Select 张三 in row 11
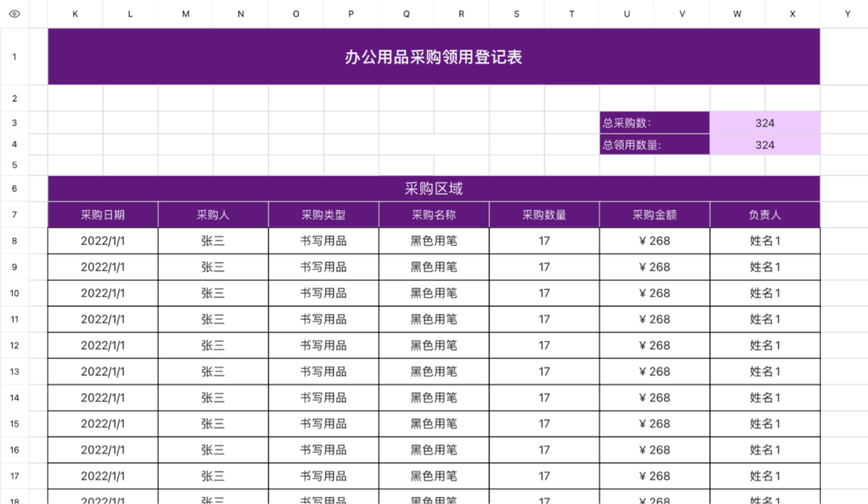The image size is (868, 504). point(213,319)
